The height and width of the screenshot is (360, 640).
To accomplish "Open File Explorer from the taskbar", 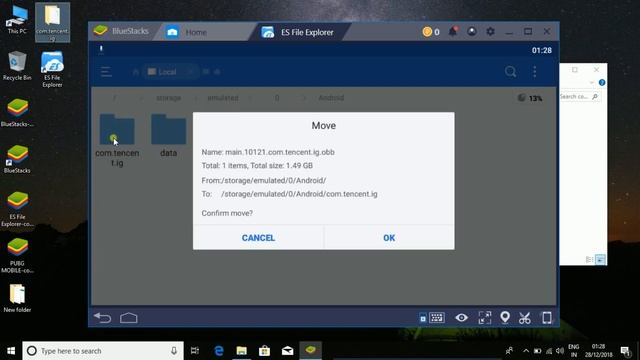I will (242, 351).
